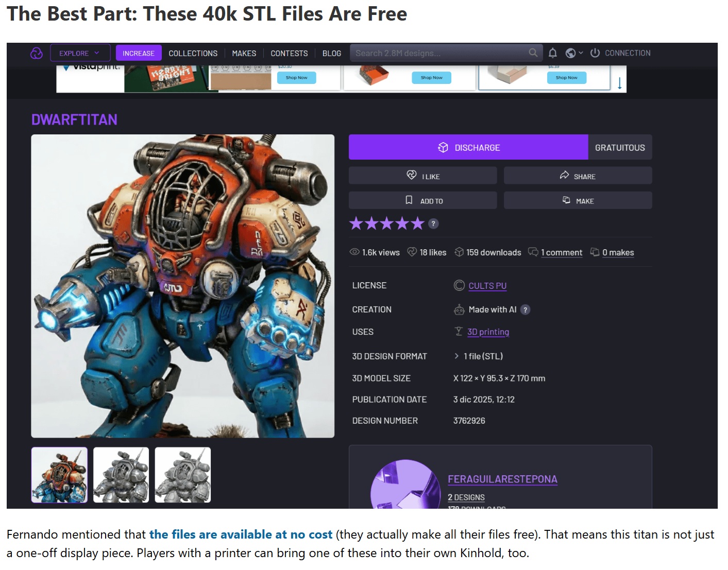Image resolution: width=728 pixels, height=570 pixels.
Task: Open the CULTS PU license link
Action: (487, 286)
